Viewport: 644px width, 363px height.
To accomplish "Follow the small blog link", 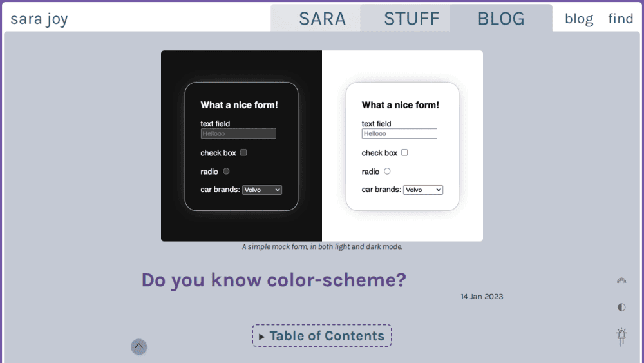I will tap(579, 19).
